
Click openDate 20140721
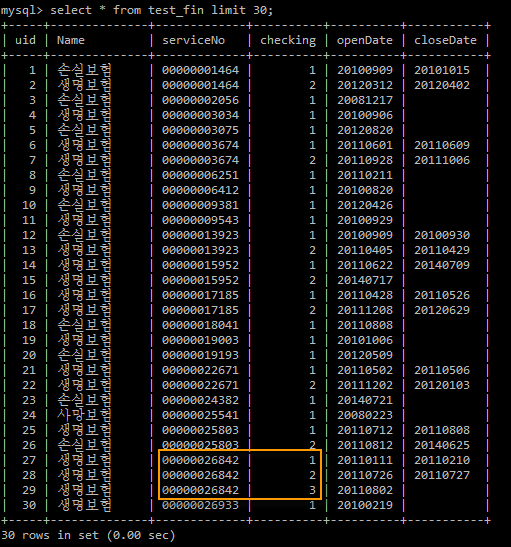365,400
